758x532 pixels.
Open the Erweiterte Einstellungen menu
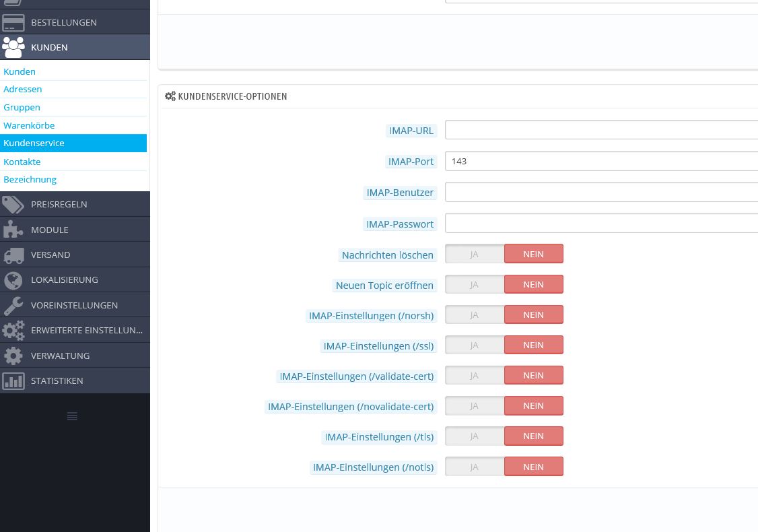click(75, 331)
